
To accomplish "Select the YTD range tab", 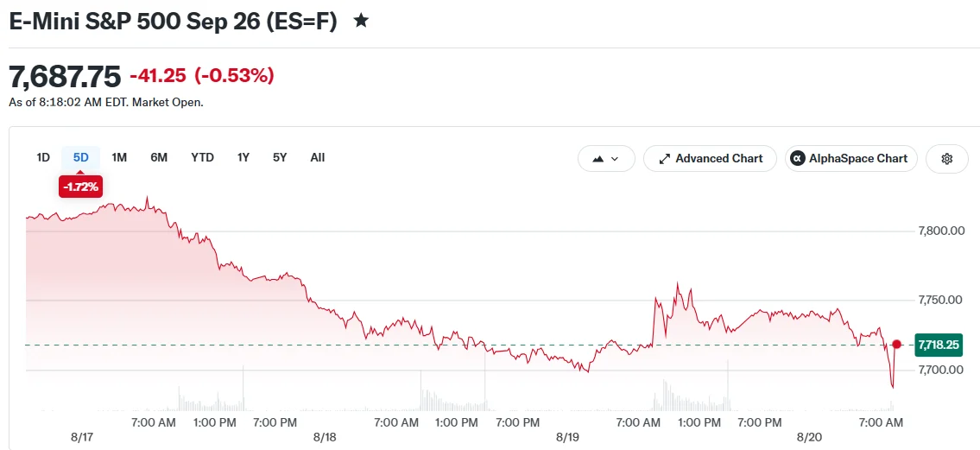I will [x=203, y=157].
